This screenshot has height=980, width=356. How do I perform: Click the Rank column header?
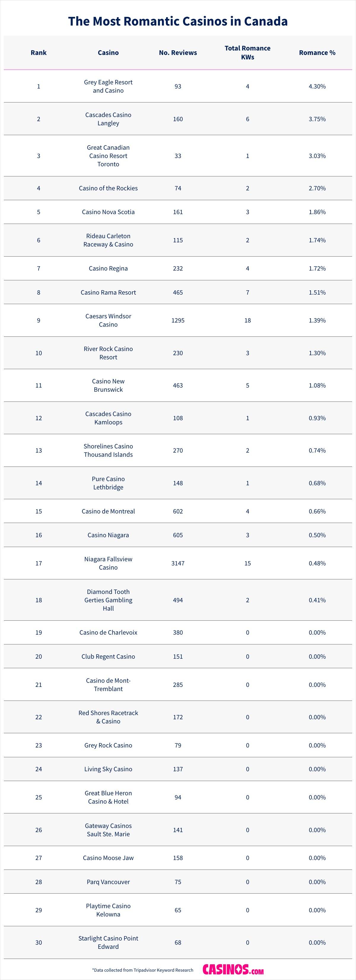[38, 53]
